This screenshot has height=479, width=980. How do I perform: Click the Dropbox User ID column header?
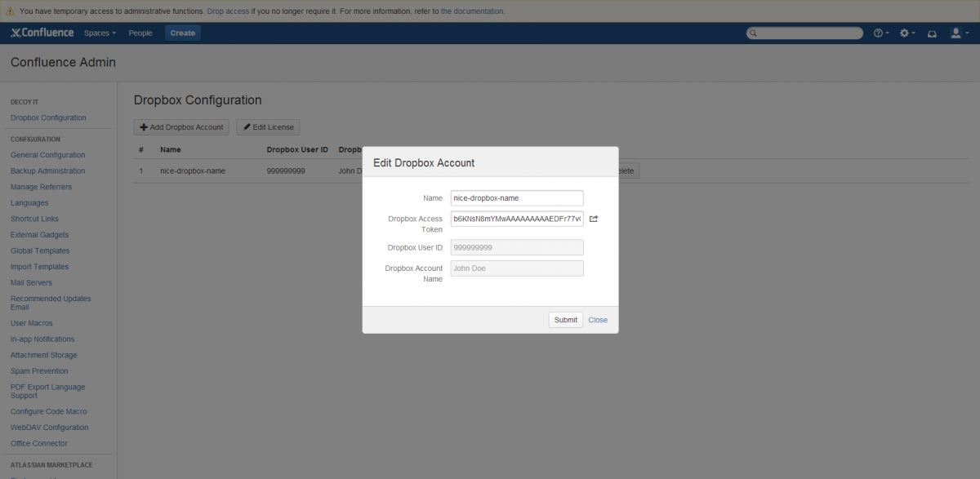297,149
